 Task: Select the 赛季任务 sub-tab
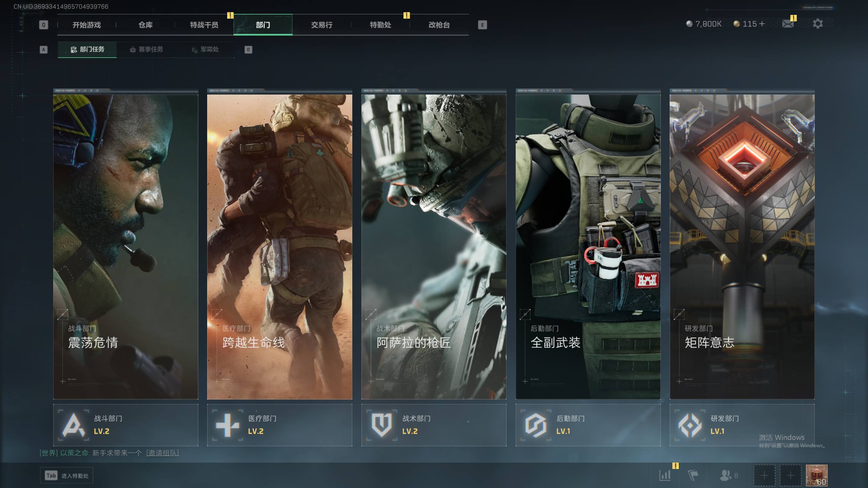(x=146, y=49)
